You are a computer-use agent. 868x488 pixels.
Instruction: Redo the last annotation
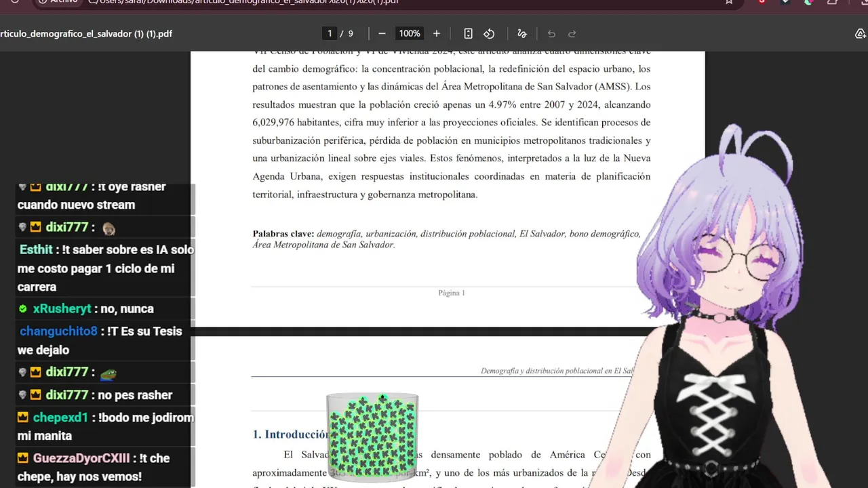pyautogui.click(x=572, y=33)
